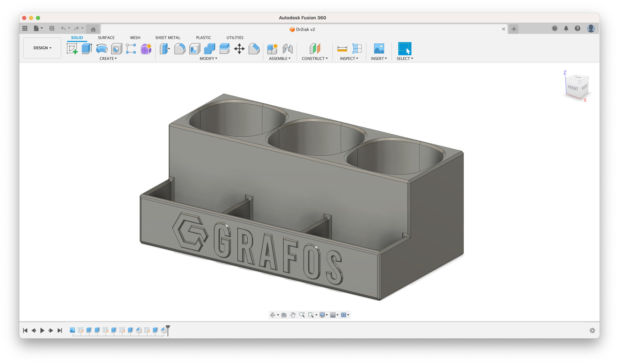The image size is (619, 364).
Task: Open the Measure tool
Action: pyautogui.click(x=342, y=49)
